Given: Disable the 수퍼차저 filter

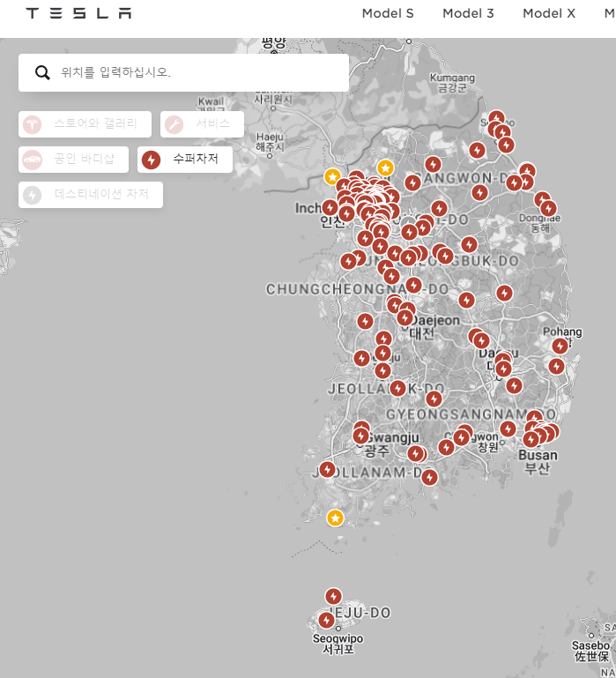Looking at the screenshot, I should [185, 160].
